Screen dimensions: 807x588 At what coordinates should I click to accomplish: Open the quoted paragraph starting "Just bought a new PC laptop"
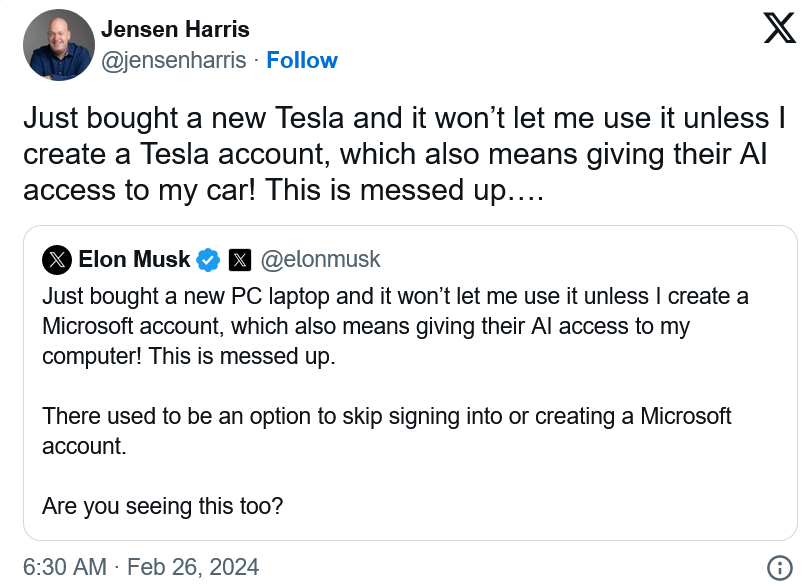pos(395,298)
